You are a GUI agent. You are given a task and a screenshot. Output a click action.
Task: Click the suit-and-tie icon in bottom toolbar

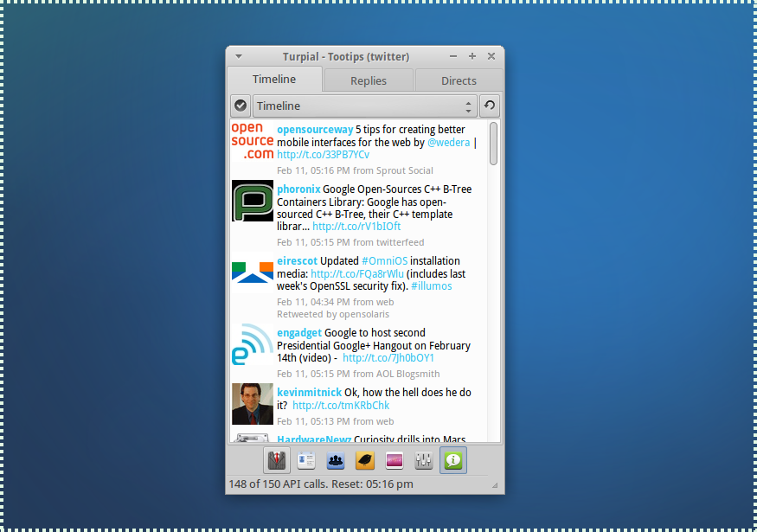(277, 460)
